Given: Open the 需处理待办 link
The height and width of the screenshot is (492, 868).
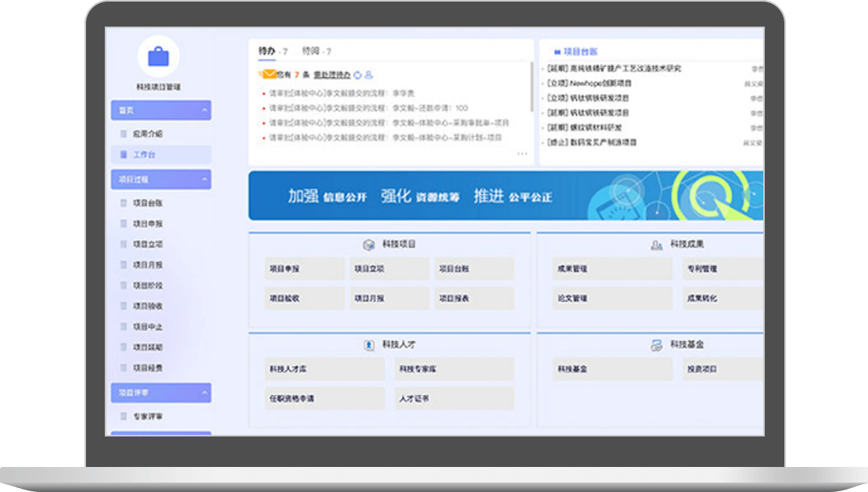Looking at the screenshot, I should (332, 75).
